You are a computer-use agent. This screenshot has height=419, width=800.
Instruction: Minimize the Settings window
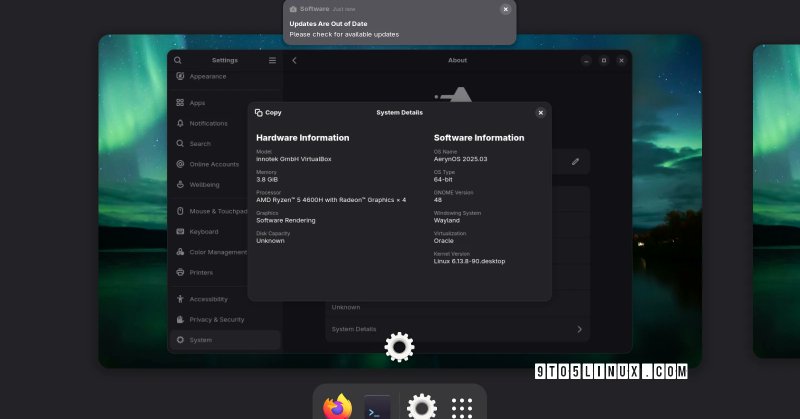click(x=586, y=60)
